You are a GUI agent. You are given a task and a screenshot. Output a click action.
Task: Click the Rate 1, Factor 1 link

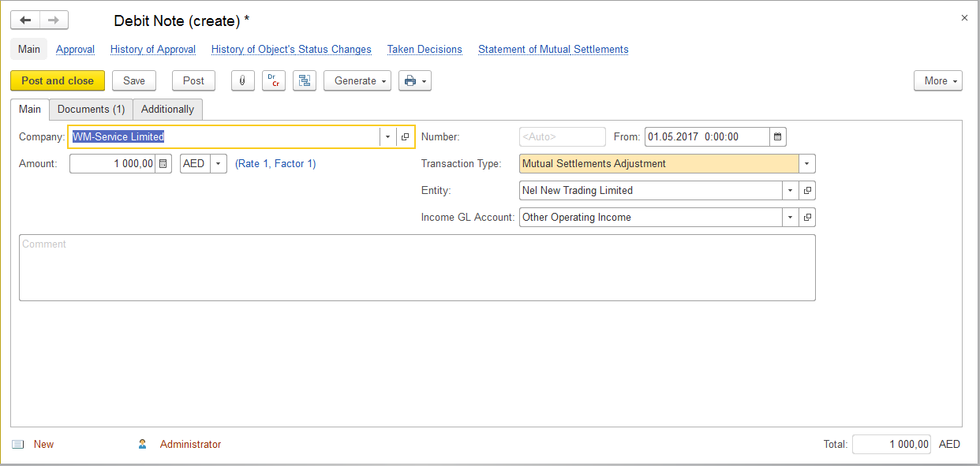[x=275, y=164]
